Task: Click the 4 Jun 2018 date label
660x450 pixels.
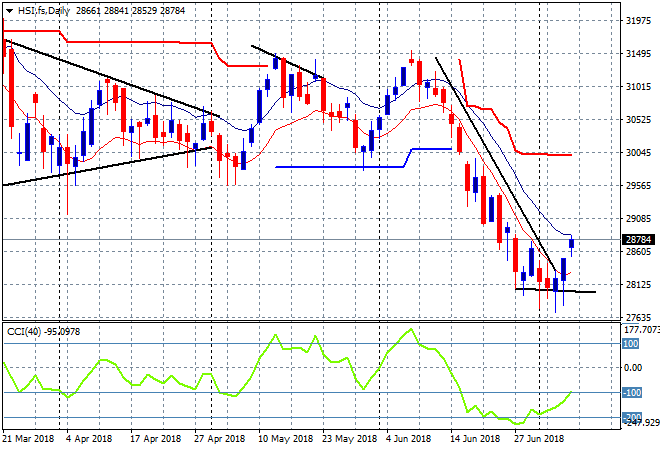Action: pyautogui.click(x=408, y=439)
